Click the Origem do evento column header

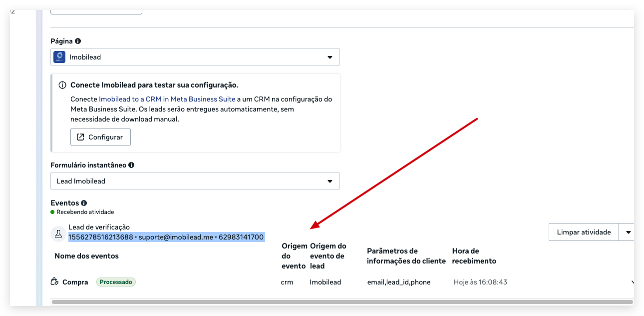[294, 256]
